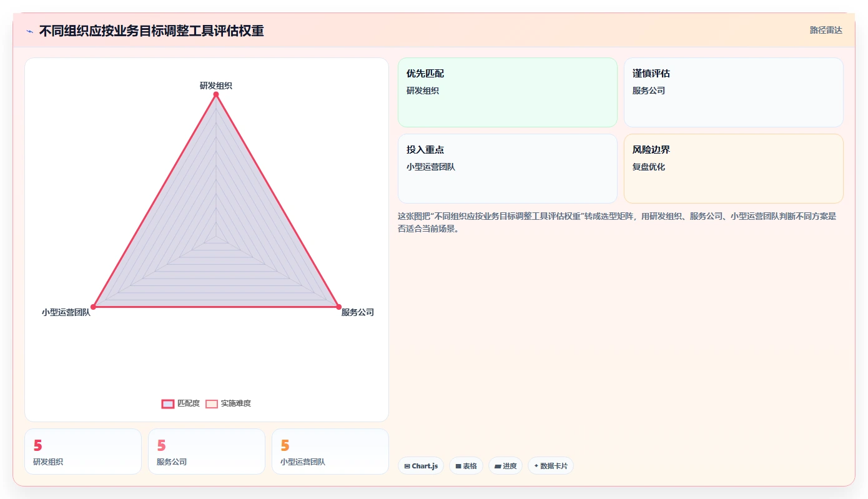Viewport: 868px width, 499px height.
Task: Click the 数据卡片 tag
Action: pyautogui.click(x=550, y=466)
